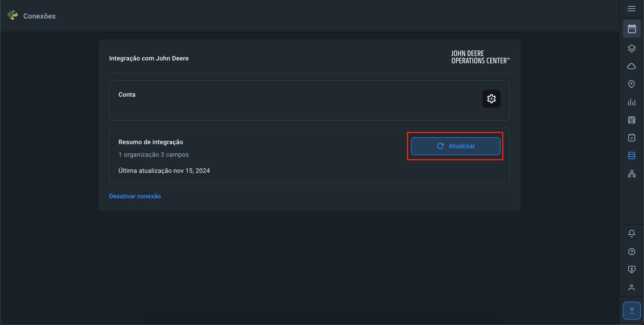
Task: Open the calendar checkmark tasks icon
Action: (x=631, y=138)
